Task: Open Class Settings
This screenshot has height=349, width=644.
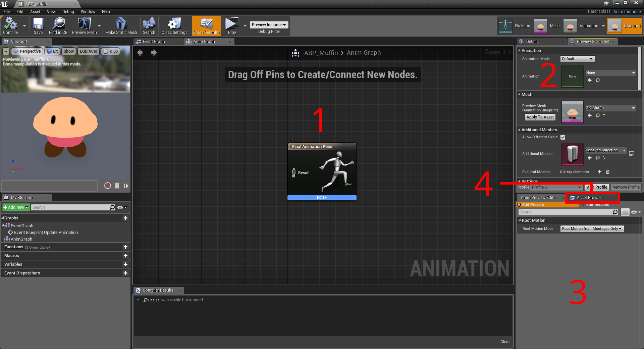Action: (174, 26)
